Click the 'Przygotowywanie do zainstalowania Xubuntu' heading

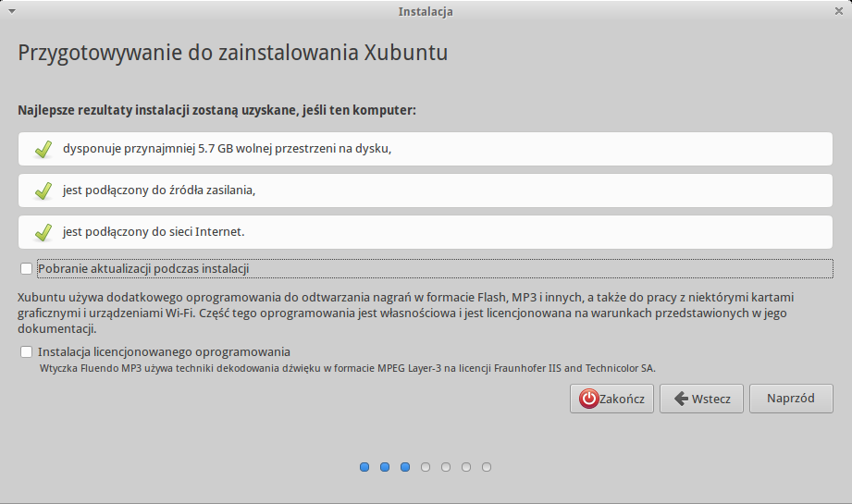pyautogui.click(x=233, y=54)
